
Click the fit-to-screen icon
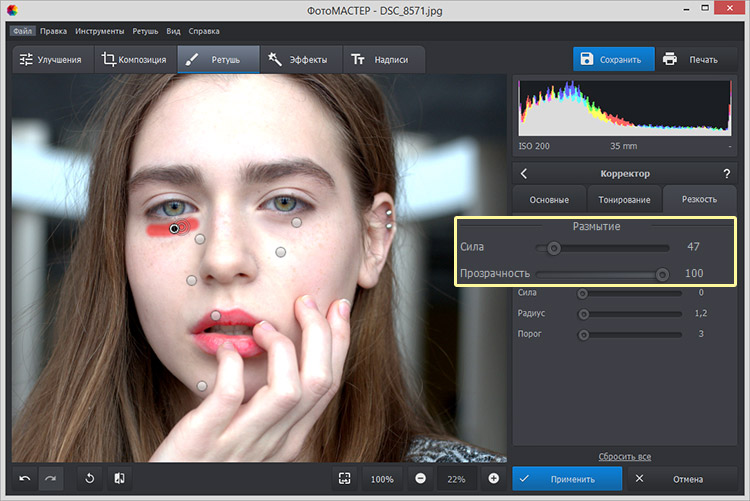point(344,479)
